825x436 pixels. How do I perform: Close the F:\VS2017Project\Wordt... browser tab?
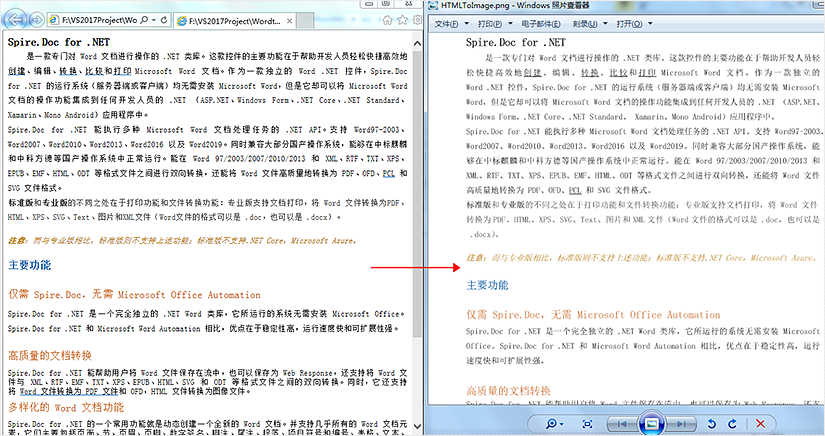click(289, 21)
